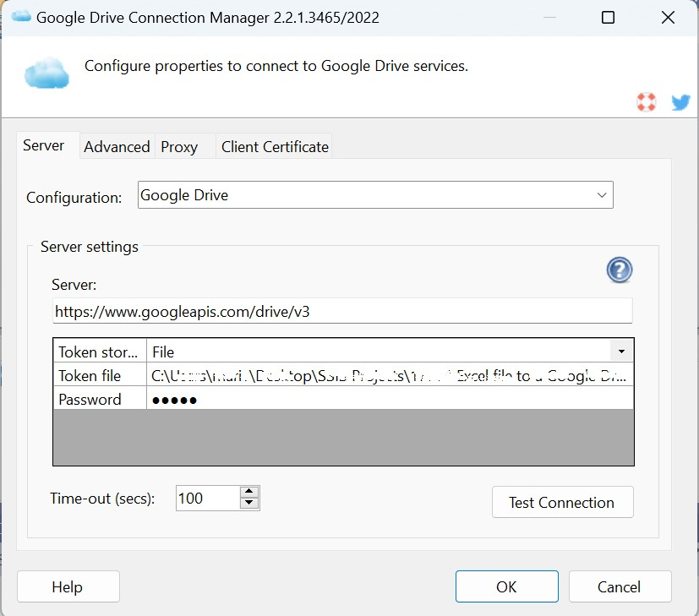Increase time-out with the up arrow
The width and height of the screenshot is (699, 616).
coord(249,492)
